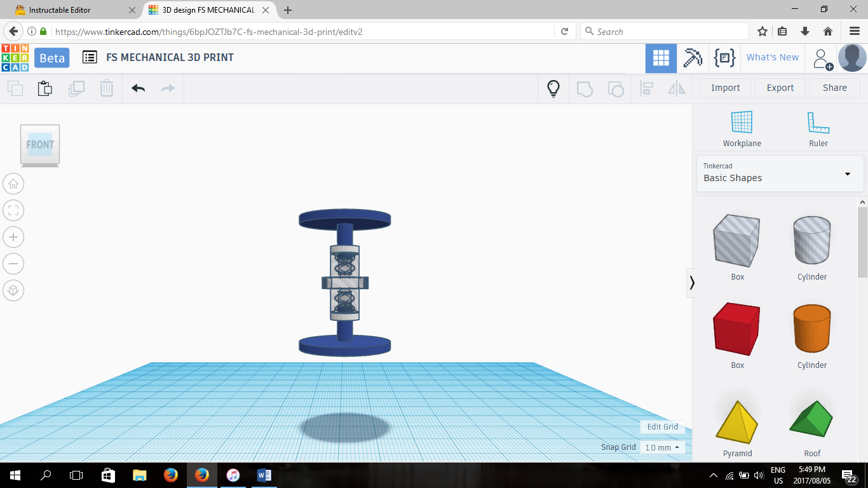Click Edit Grid button
The width and height of the screenshot is (868, 488).
[663, 427]
